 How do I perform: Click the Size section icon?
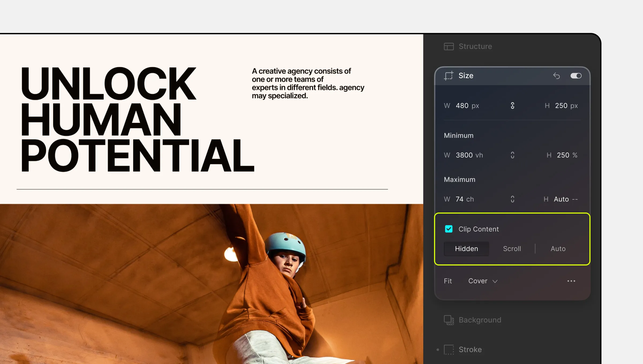point(448,75)
